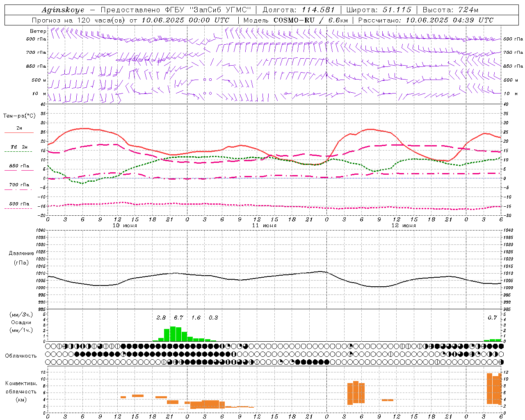Screen dimensions: 525x420
Task: Click the date label '11 июня'
Action: tap(264, 226)
